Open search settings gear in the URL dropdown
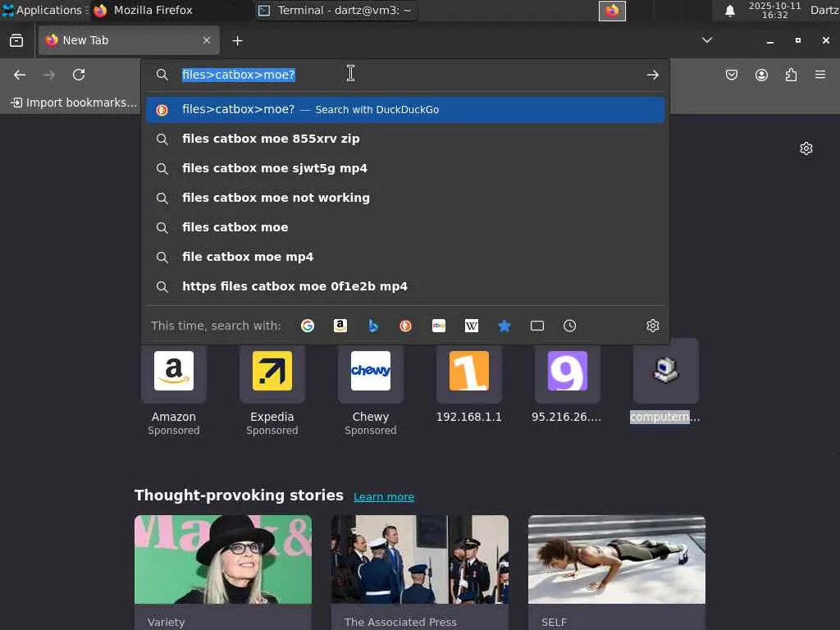This screenshot has width=840, height=630. tap(653, 326)
